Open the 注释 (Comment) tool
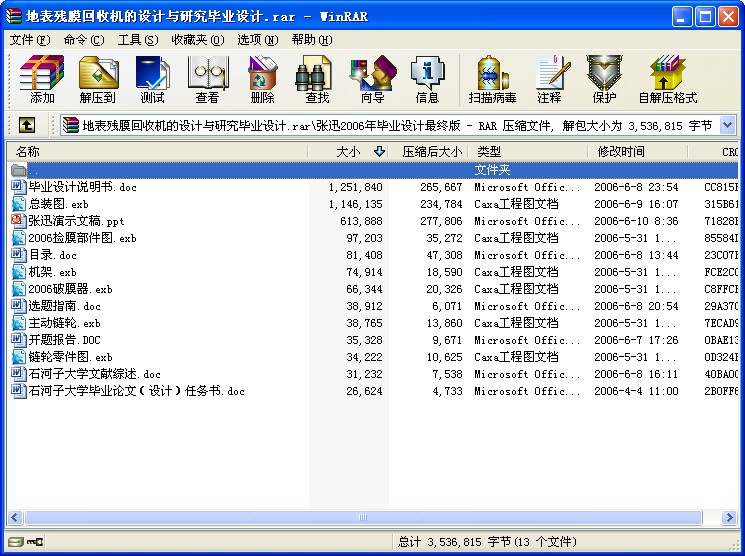This screenshot has height=556, width=745. pyautogui.click(x=549, y=79)
